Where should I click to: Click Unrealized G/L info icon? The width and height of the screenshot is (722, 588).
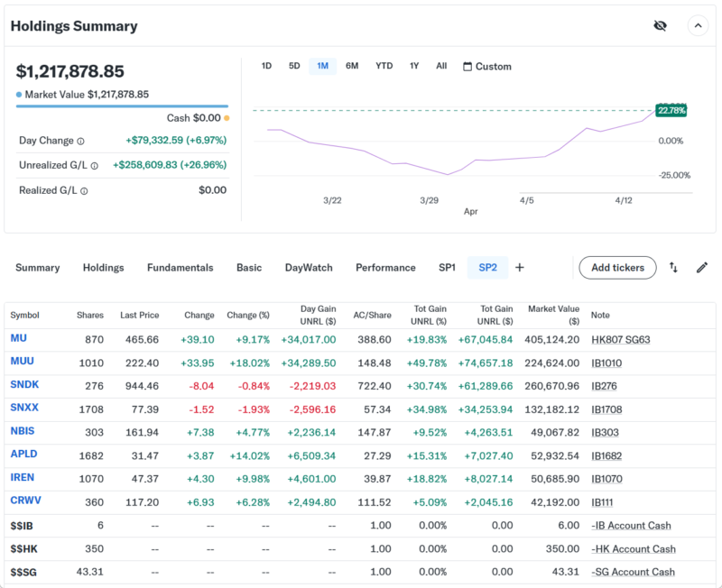[95, 165]
